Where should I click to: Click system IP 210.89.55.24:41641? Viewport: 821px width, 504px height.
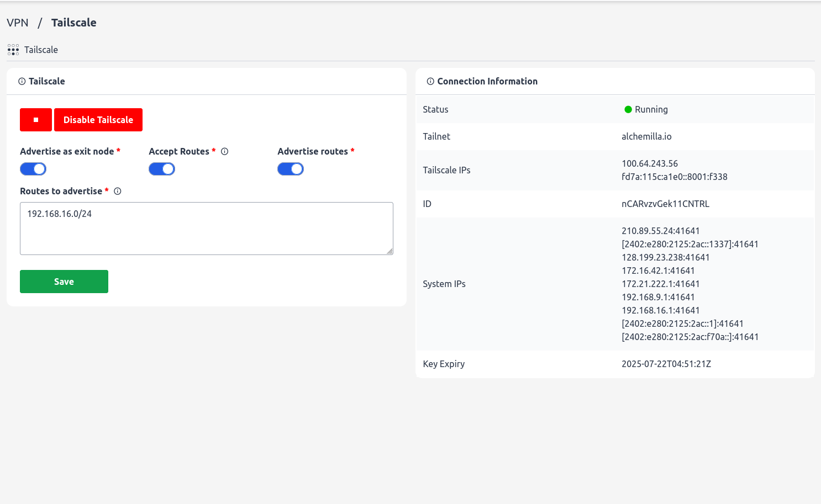[661, 231]
